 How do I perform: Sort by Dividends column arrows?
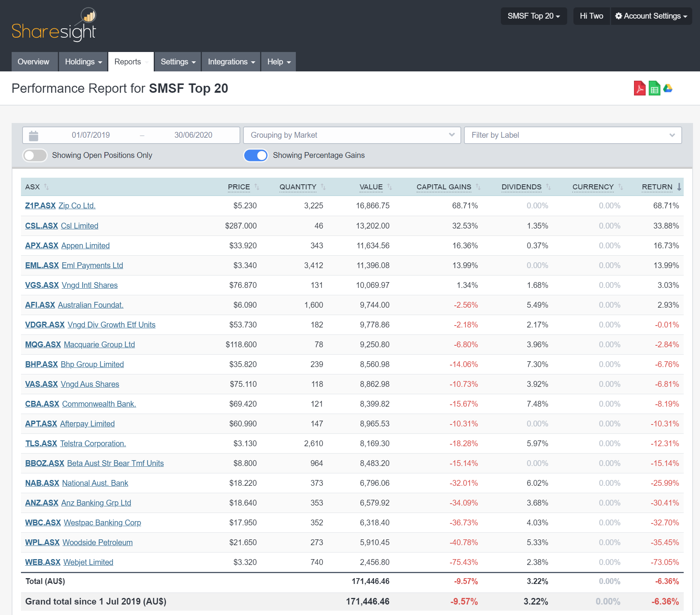pos(548,187)
